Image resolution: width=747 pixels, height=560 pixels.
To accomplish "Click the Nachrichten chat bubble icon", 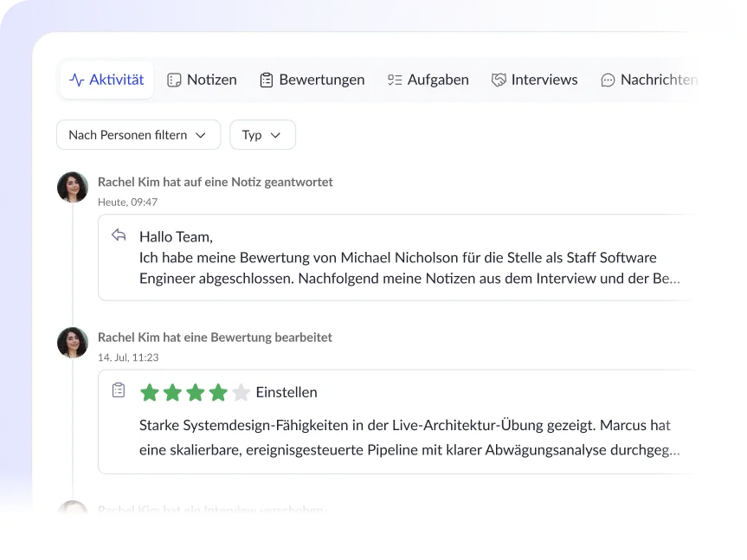I will [608, 80].
